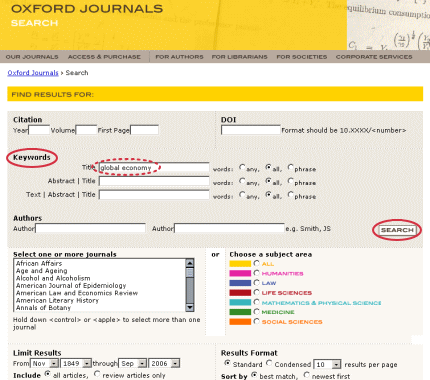The height and width of the screenshot is (380, 430).
Task: Select 'any' words for the Title row
Action: click(x=242, y=167)
